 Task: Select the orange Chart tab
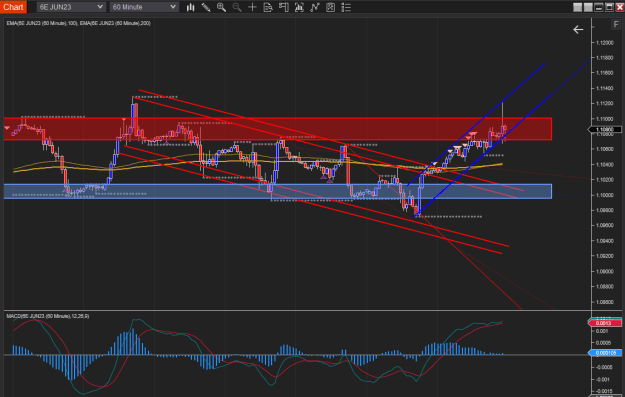pos(13,7)
